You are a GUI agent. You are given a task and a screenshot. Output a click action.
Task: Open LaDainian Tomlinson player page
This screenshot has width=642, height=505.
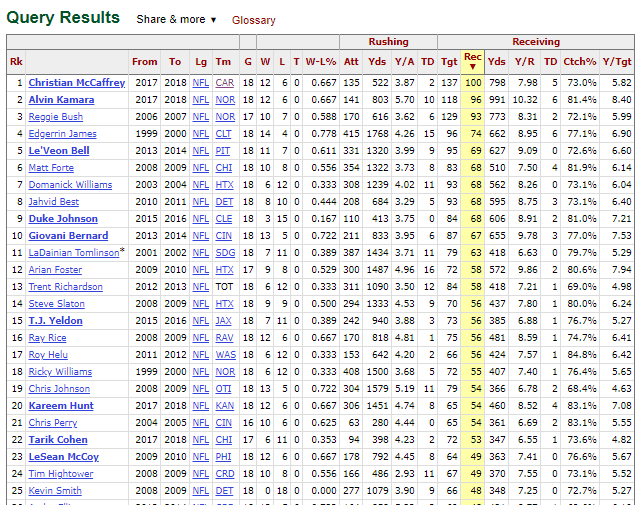(74, 253)
